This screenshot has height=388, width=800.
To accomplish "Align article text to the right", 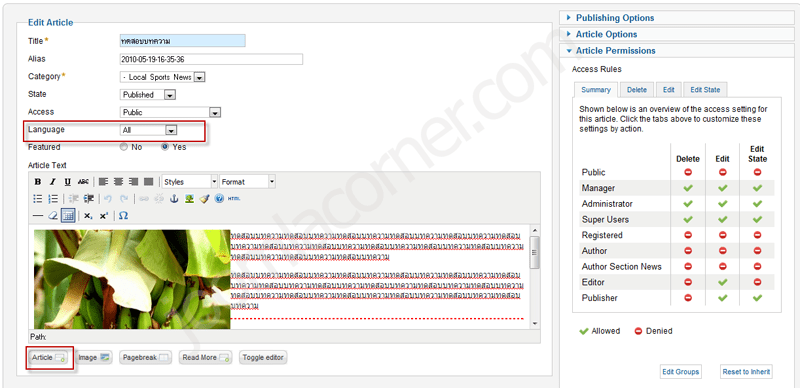I will 133,182.
